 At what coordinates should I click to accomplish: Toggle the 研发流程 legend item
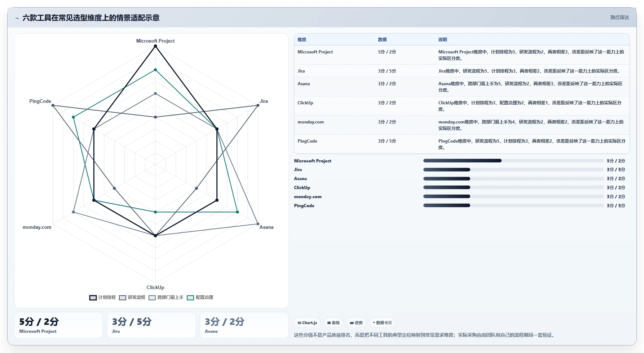pyautogui.click(x=132, y=297)
